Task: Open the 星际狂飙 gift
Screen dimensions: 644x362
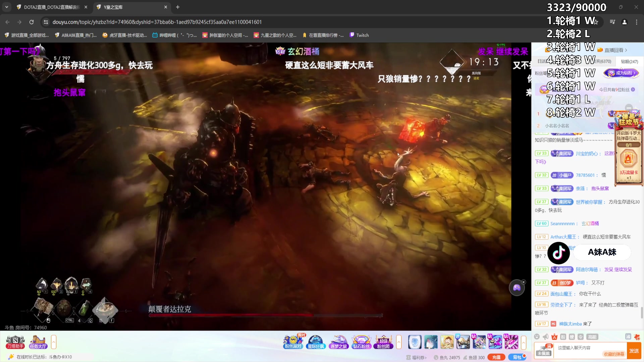Action: tap(315, 342)
